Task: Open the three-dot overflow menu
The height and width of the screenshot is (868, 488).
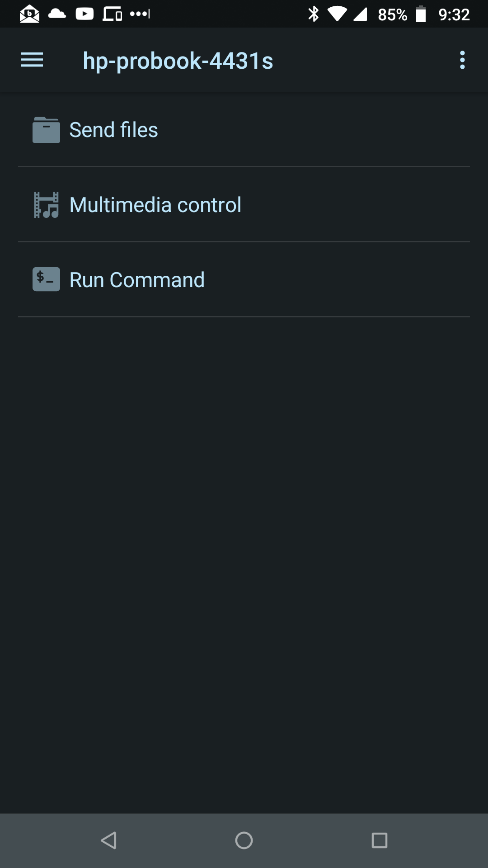Action: tap(462, 60)
